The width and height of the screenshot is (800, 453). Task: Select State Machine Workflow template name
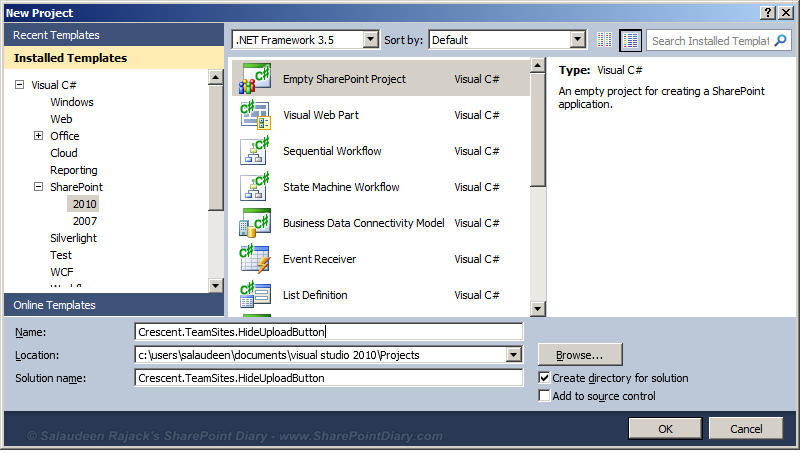[x=341, y=187]
